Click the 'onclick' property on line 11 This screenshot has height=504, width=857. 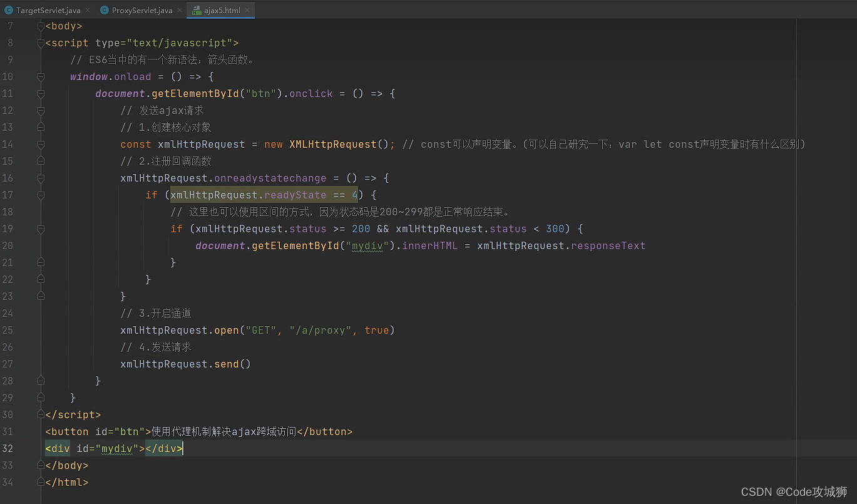pyautogui.click(x=311, y=94)
